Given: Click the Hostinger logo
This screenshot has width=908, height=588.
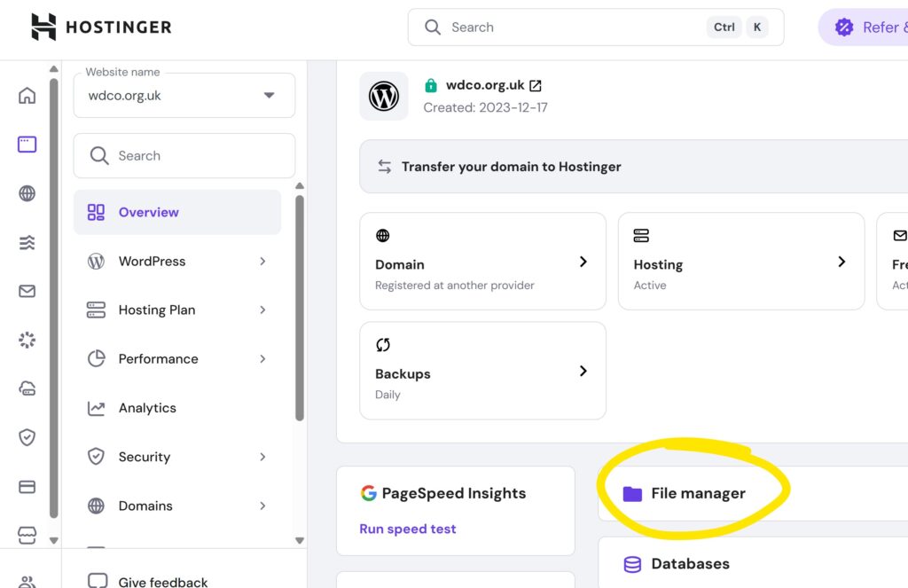Looking at the screenshot, I should pos(101,27).
